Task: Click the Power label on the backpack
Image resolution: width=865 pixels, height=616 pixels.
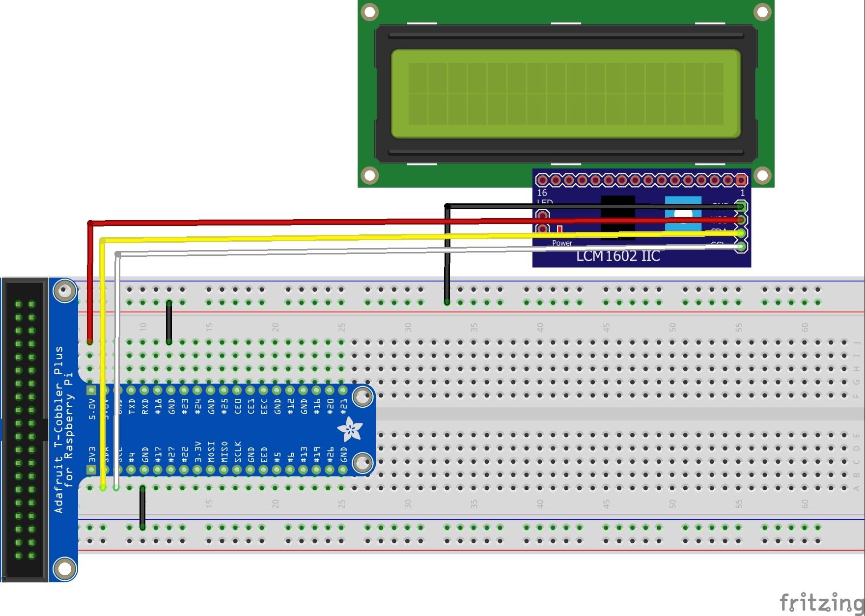Action: click(x=562, y=243)
